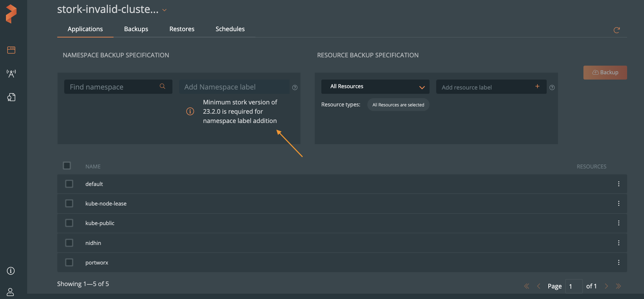Image resolution: width=644 pixels, height=299 pixels.
Task: Switch to the Schedules tab
Action: click(230, 29)
